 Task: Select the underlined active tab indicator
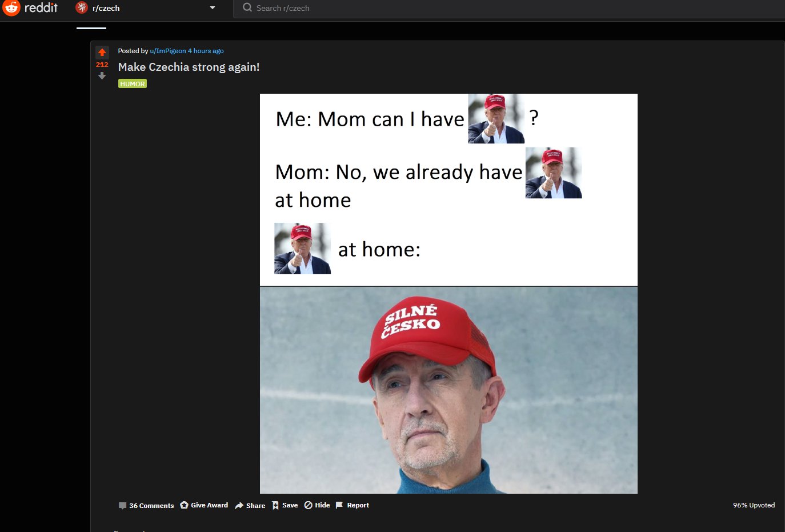pyautogui.click(x=91, y=27)
